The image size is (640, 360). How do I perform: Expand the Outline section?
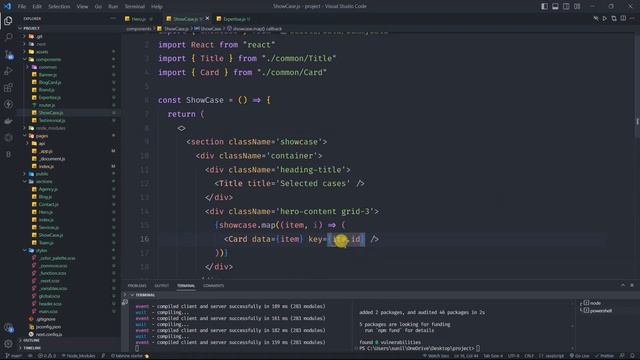pyautogui.click(x=68, y=340)
